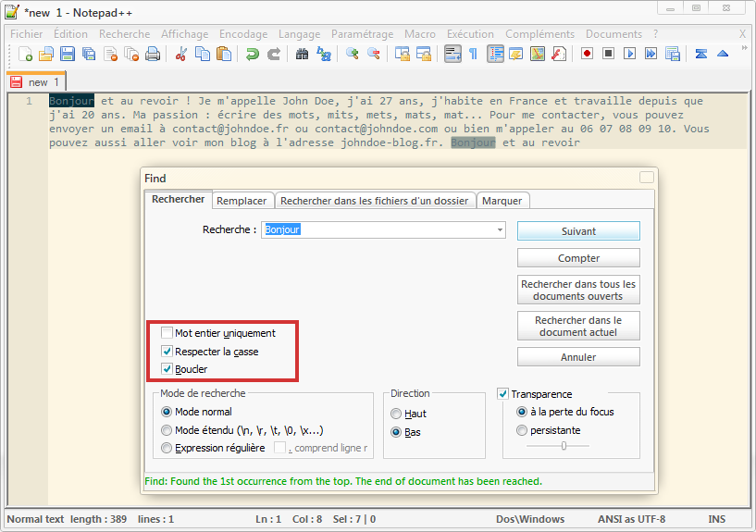Adjust the Transparence slider handle
This screenshot has height=532, width=756.
point(564,446)
